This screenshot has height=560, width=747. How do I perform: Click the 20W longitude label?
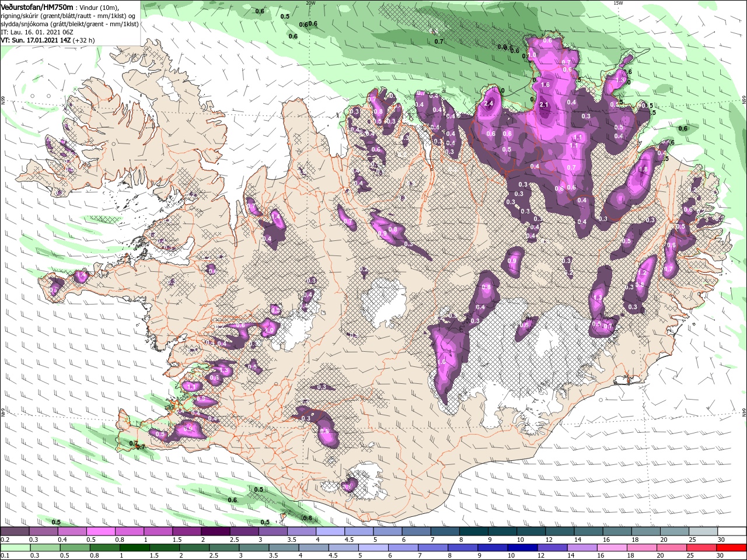coord(310,3)
